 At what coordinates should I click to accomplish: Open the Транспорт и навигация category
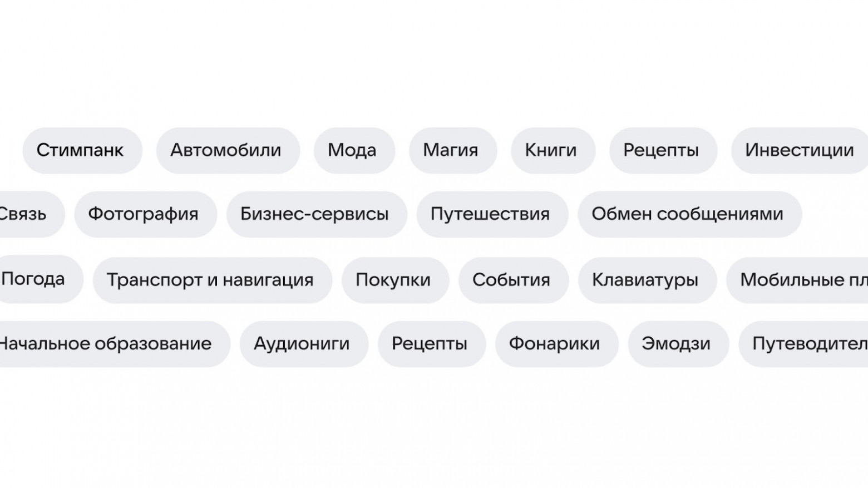212,280
